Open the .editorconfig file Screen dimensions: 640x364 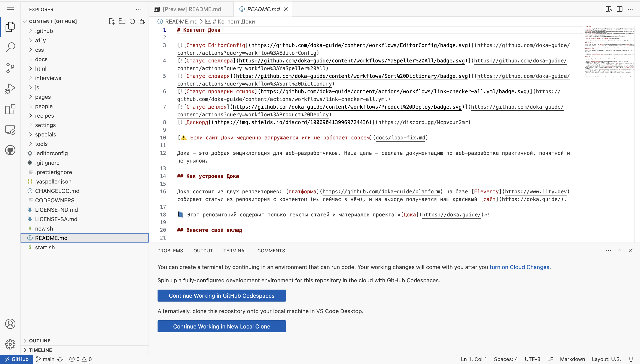(x=85, y=153)
